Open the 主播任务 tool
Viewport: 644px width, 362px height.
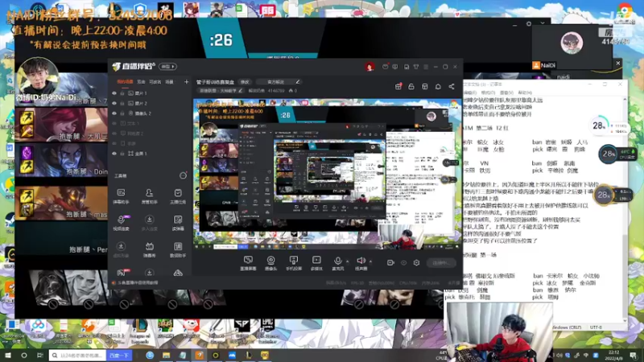(178, 196)
